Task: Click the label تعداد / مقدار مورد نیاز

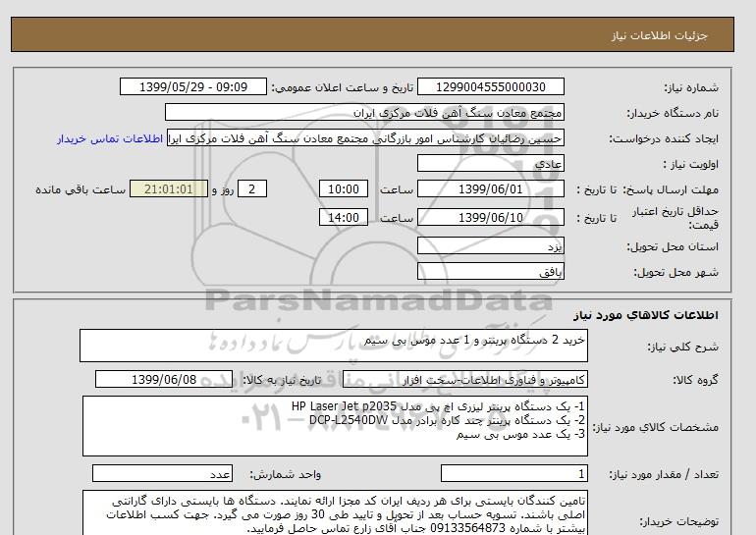Action: point(664,475)
